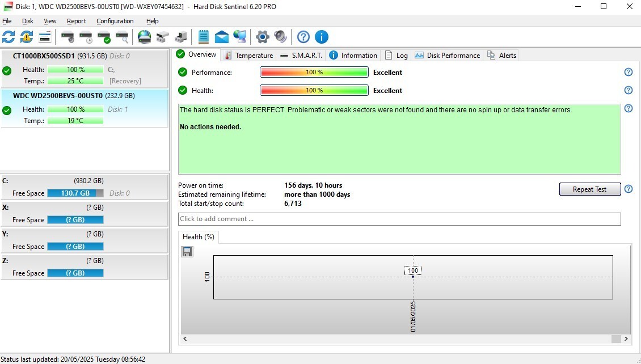Click the Performance 100 % gradient bar
641x364 pixels.
314,73
